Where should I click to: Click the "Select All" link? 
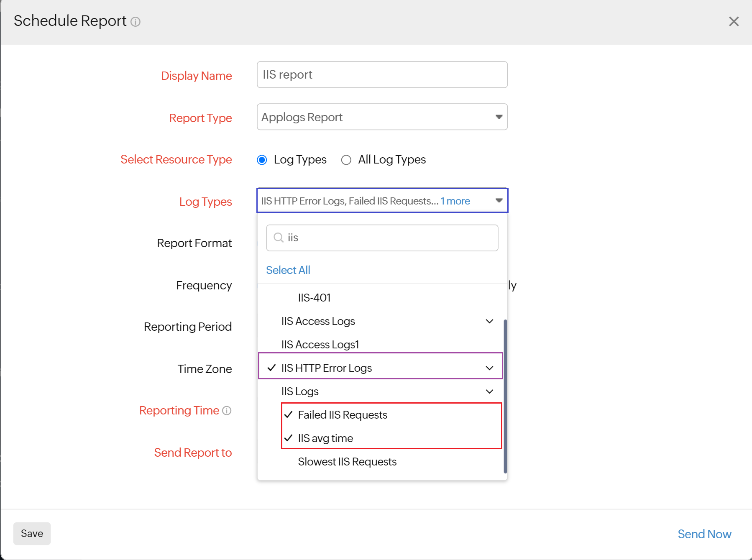click(288, 270)
